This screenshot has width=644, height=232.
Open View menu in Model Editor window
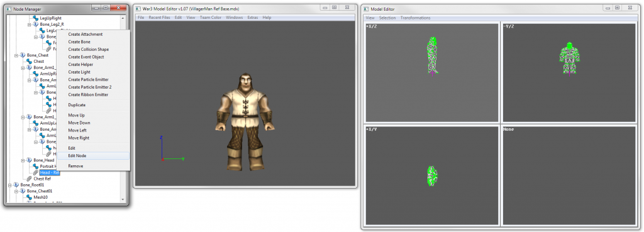click(x=370, y=18)
